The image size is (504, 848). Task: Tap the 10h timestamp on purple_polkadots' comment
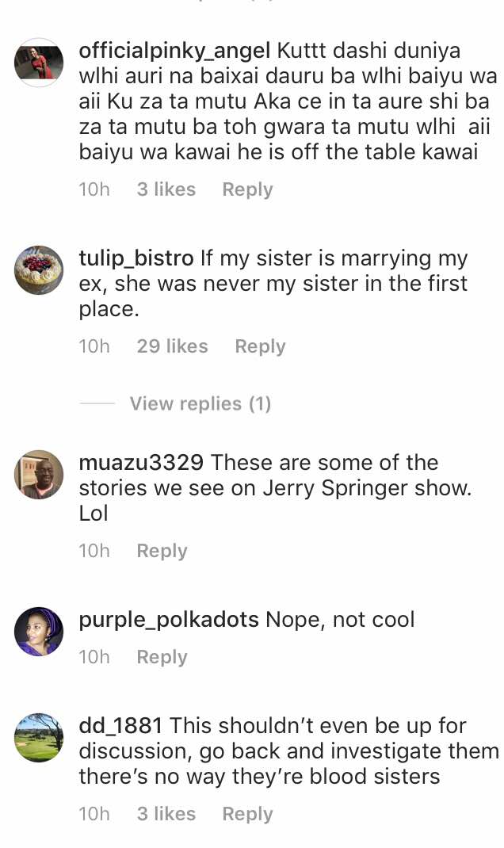click(x=94, y=658)
